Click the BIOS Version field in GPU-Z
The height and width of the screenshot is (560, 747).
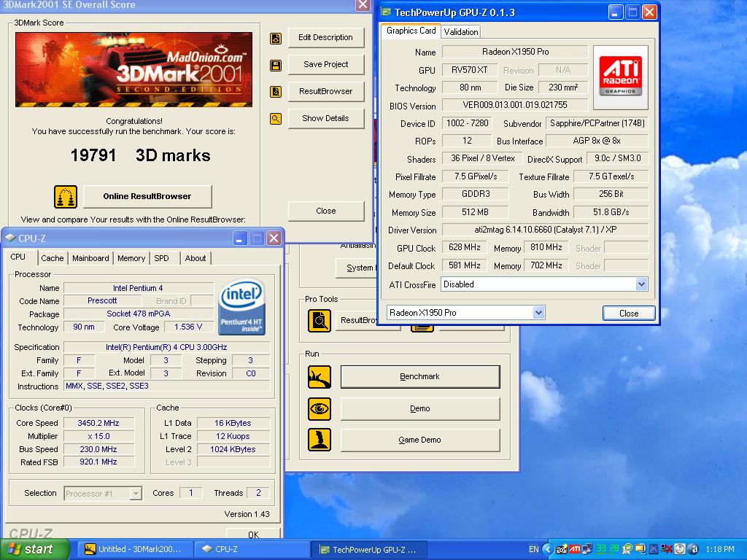point(515,105)
